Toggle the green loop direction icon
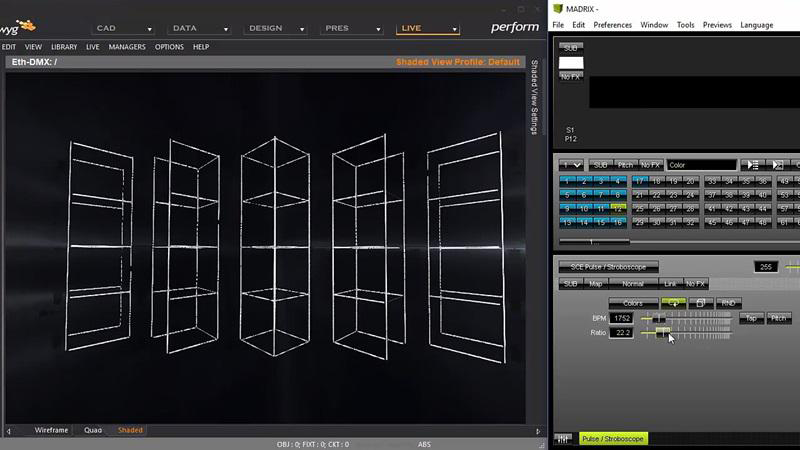This screenshot has width=800, height=450. (673, 303)
